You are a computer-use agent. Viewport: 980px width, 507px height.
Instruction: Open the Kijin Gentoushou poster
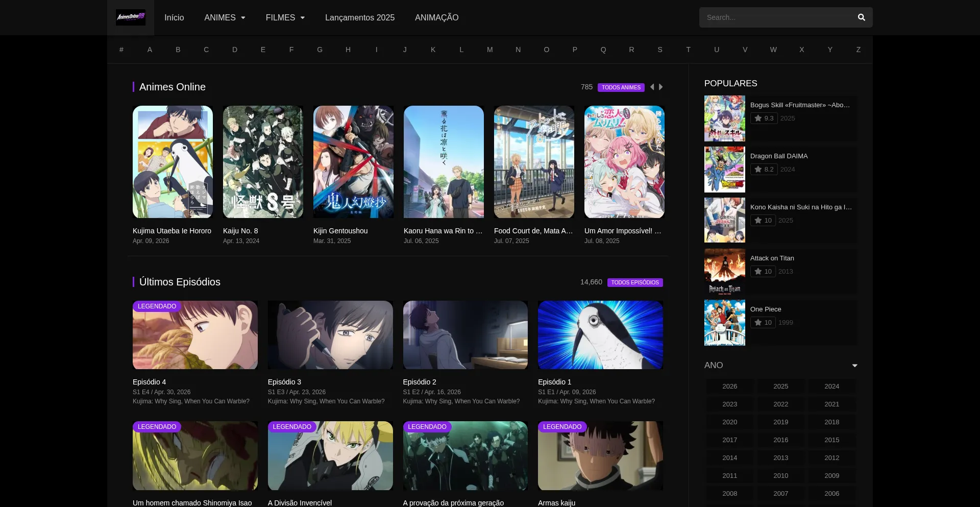click(x=353, y=162)
